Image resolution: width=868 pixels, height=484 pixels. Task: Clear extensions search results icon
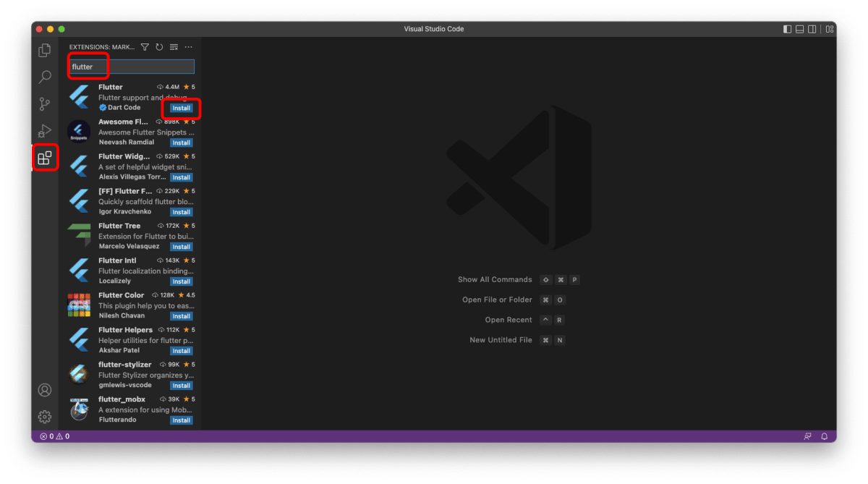click(x=174, y=47)
